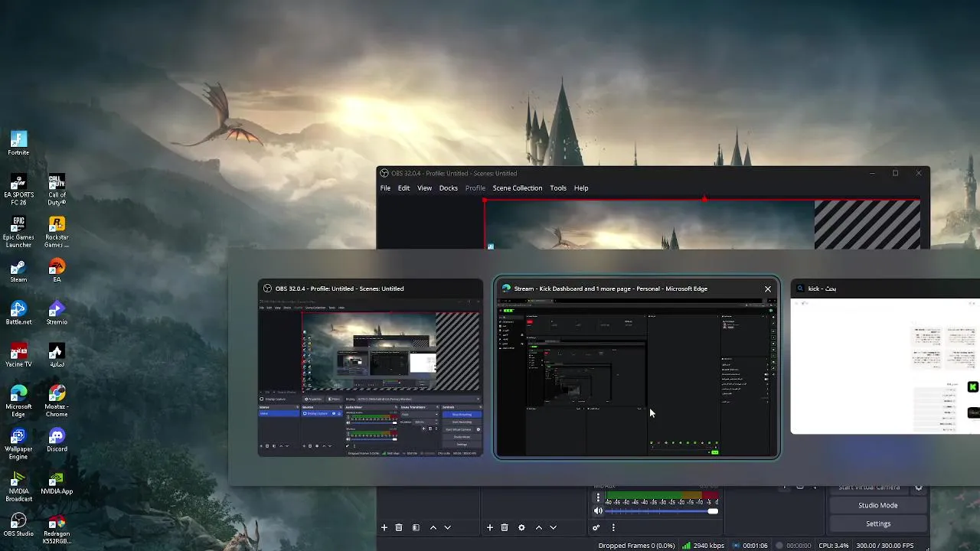Open the Edit menu in OBS
This screenshot has height=551, width=980.
tap(403, 188)
